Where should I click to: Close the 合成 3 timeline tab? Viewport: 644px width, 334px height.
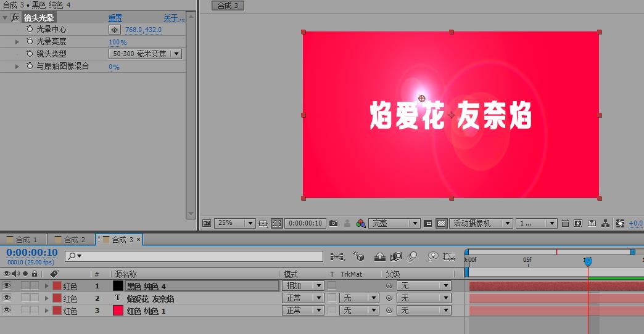click(x=138, y=239)
